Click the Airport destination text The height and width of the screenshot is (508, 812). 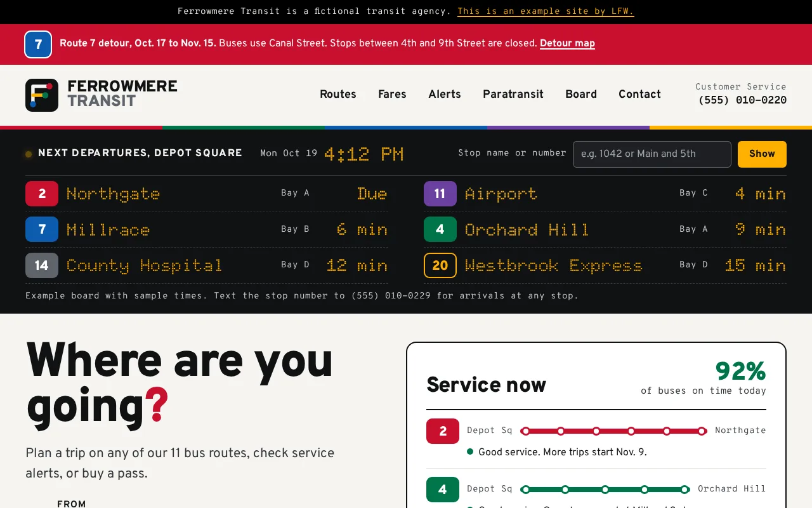coord(501,194)
